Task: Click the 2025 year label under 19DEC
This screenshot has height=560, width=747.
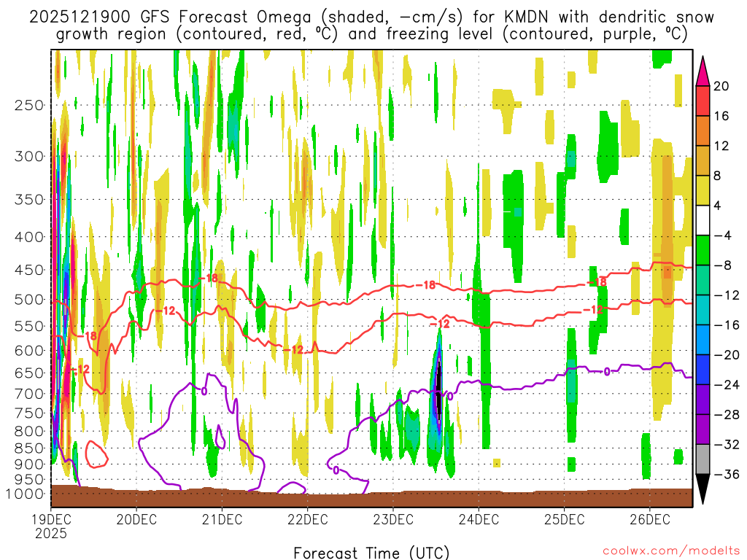Action: tap(51, 534)
